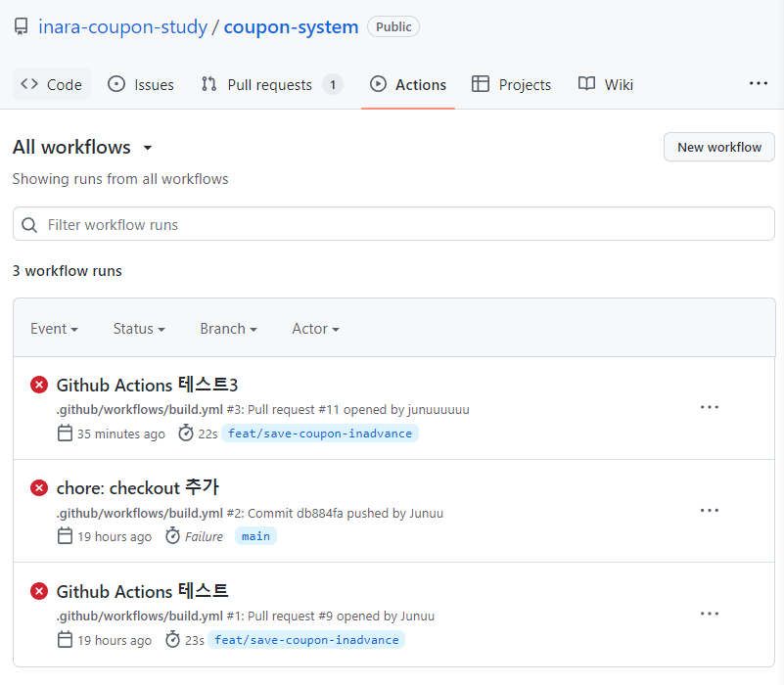Viewport: 784px width, 685px height.
Task: Click the stopwatch icon next to 23s
Action: (x=172, y=640)
